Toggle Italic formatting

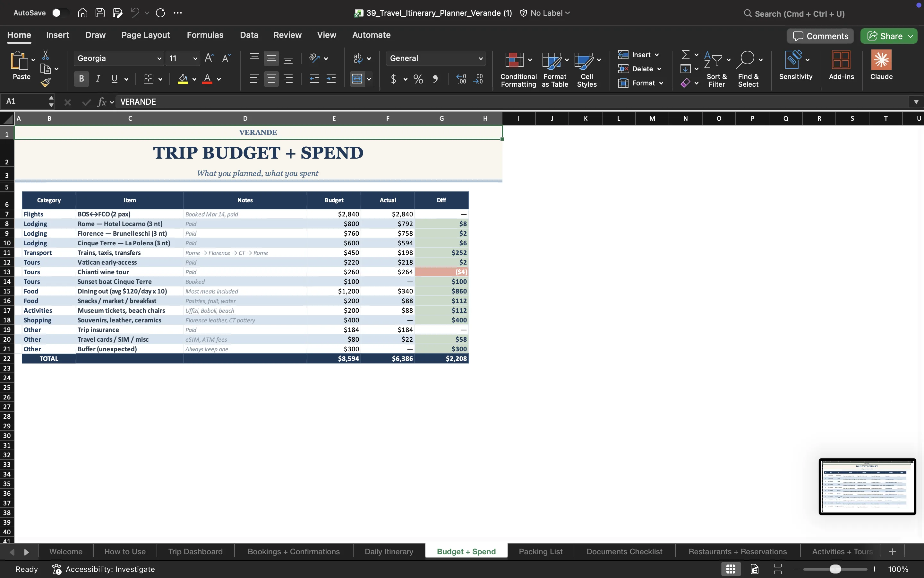98,79
